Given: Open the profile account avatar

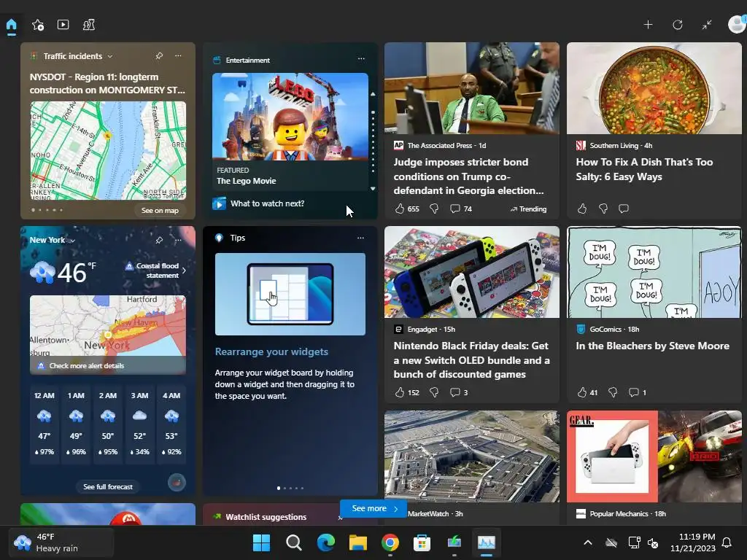Looking at the screenshot, I should (x=737, y=24).
